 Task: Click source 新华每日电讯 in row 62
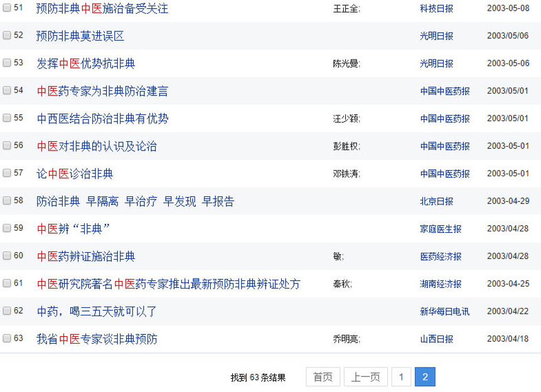445,312
